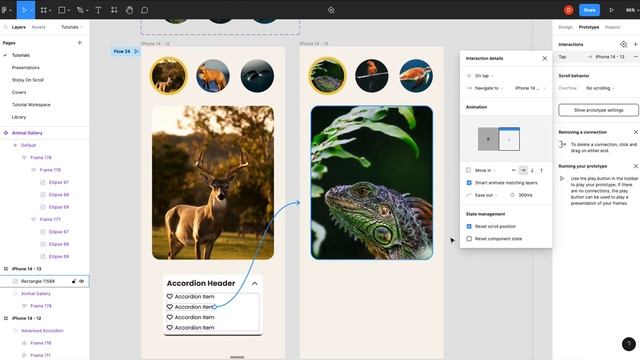Click the Share button
This screenshot has height=360, width=640.
click(589, 10)
